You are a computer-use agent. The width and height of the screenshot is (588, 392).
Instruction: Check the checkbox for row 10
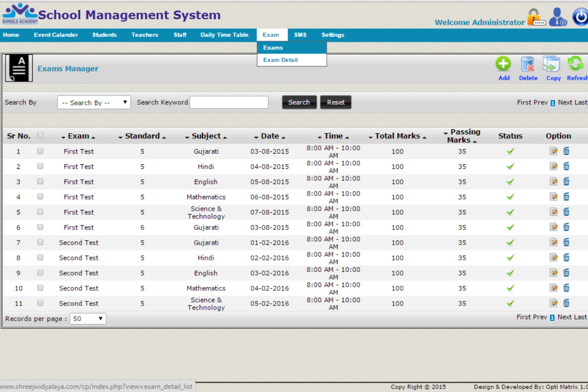[40, 288]
